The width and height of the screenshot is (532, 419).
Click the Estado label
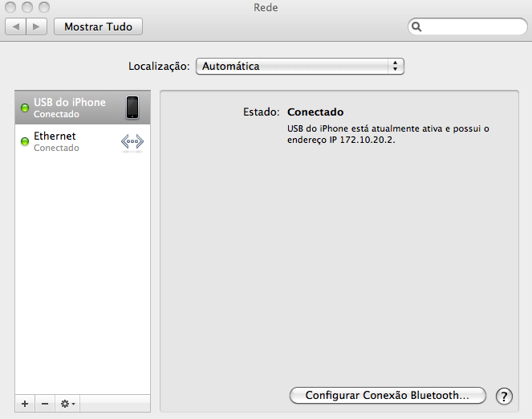tap(262, 112)
